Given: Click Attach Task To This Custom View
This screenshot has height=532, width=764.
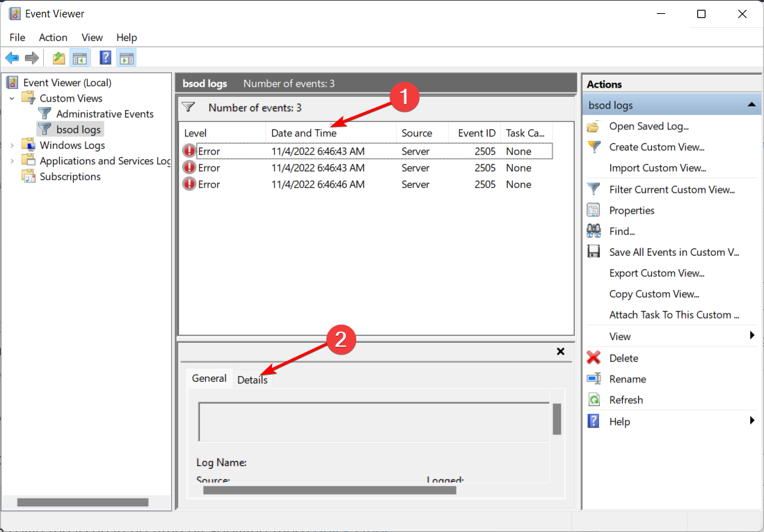Looking at the screenshot, I should coord(674,315).
